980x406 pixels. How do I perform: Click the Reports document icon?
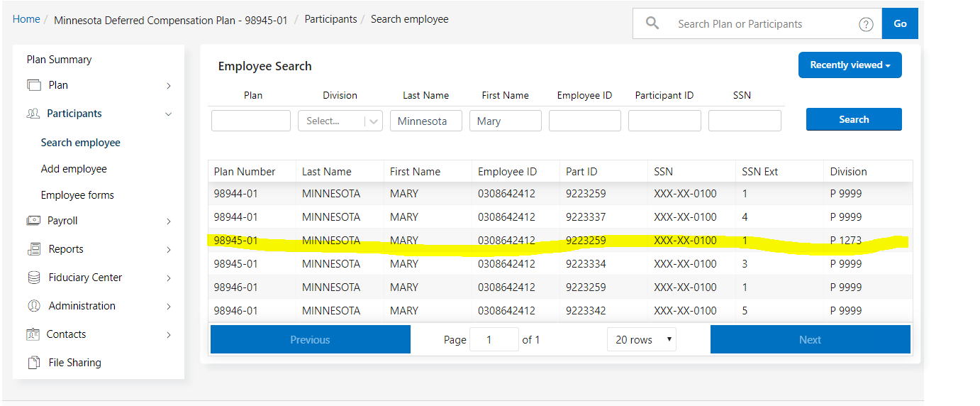[x=34, y=249]
